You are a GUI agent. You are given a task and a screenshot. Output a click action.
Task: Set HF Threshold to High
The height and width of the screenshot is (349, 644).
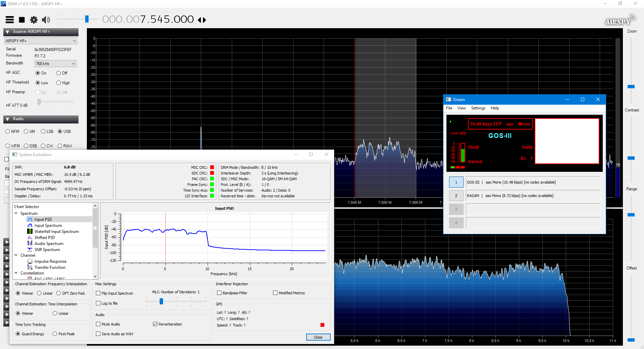[59, 83]
